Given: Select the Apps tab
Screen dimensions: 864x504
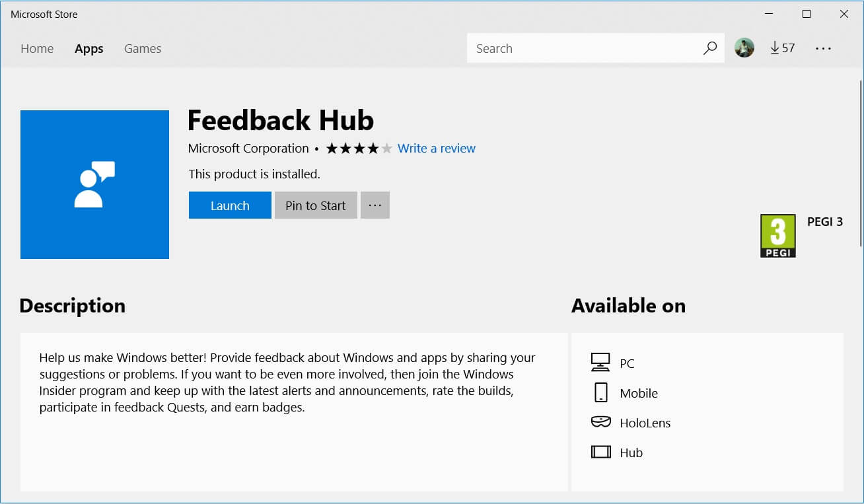Looking at the screenshot, I should (x=89, y=48).
